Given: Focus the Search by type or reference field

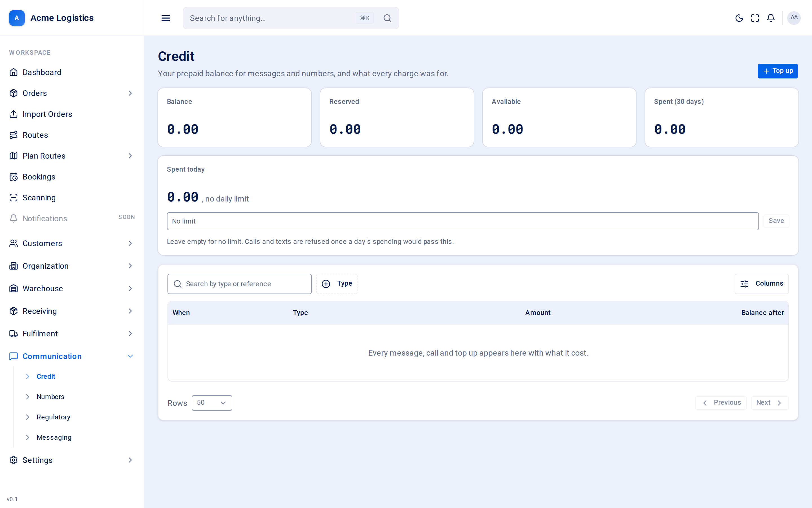Looking at the screenshot, I should click(240, 284).
